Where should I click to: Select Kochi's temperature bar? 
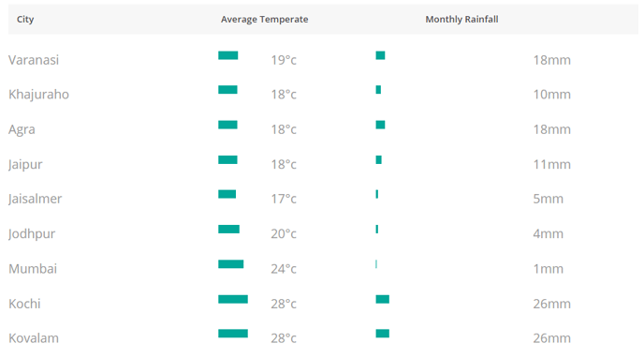coord(233,299)
